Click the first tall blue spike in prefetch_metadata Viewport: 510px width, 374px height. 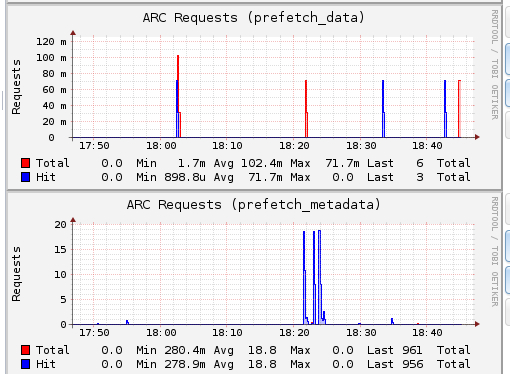[304, 277]
